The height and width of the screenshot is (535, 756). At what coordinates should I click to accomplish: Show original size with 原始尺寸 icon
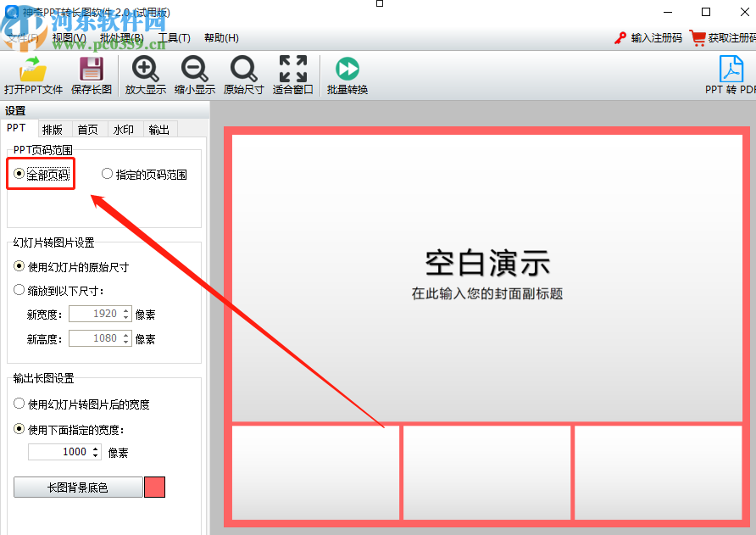point(243,75)
